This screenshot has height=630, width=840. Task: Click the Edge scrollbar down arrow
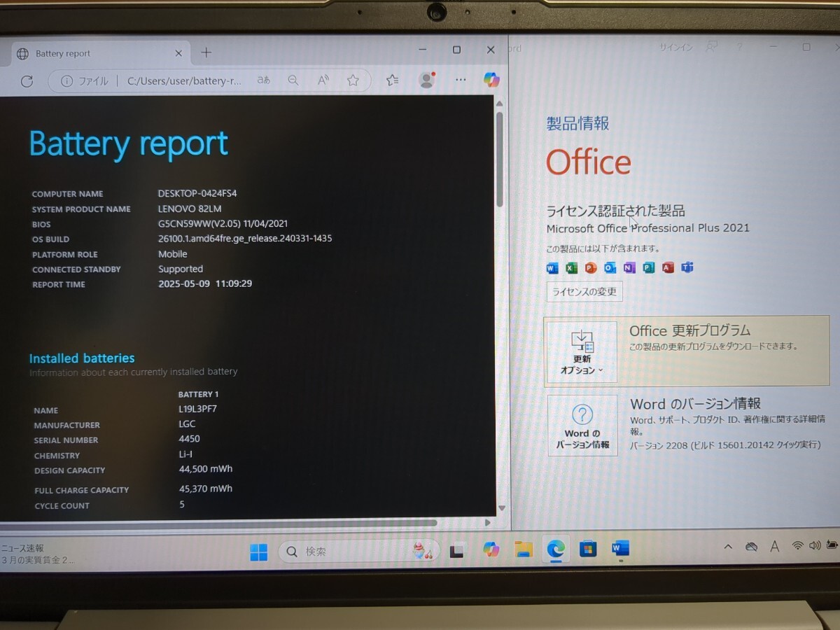click(x=501, y=509)
